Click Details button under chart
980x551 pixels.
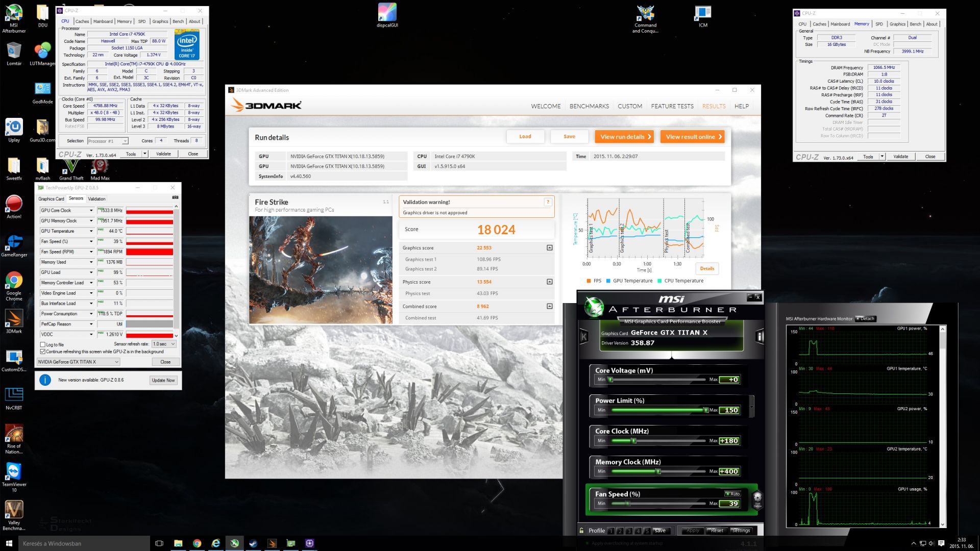tap(707, 268)
